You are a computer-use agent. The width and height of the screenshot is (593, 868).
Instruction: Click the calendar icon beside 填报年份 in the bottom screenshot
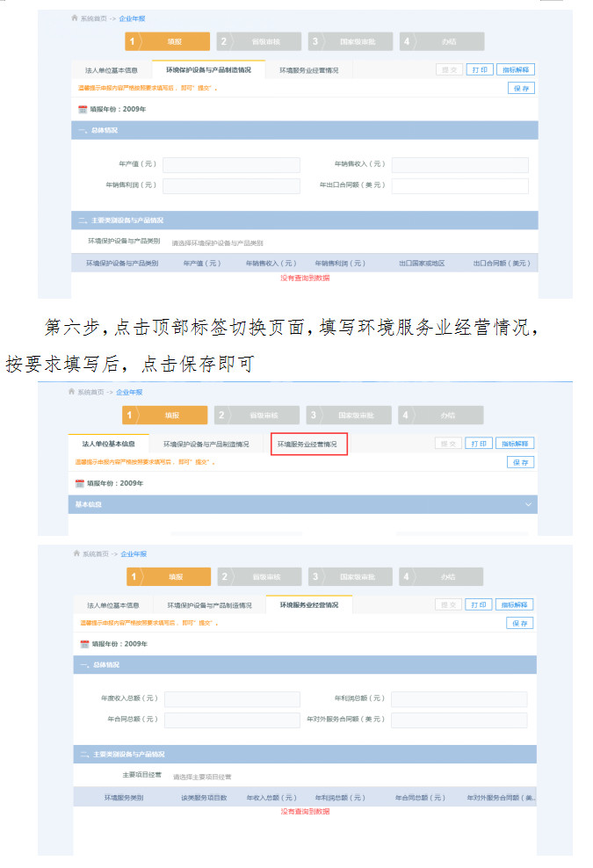pos(84,644)
